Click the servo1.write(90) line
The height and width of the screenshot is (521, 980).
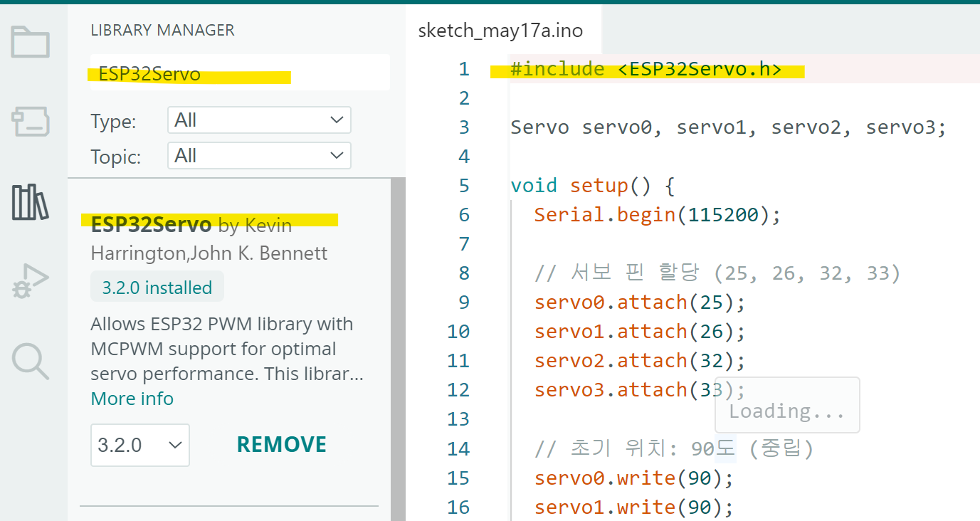634,507
